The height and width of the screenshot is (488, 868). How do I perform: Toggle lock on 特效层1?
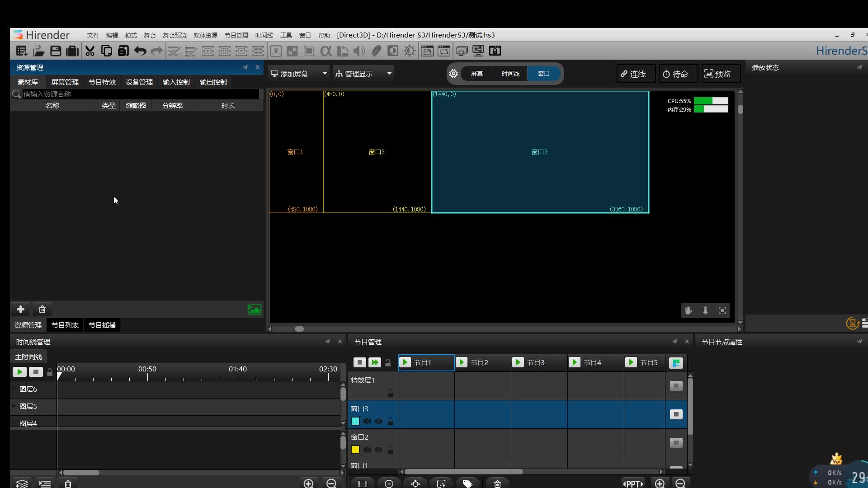pyautogui.click(x=390, y=393)
